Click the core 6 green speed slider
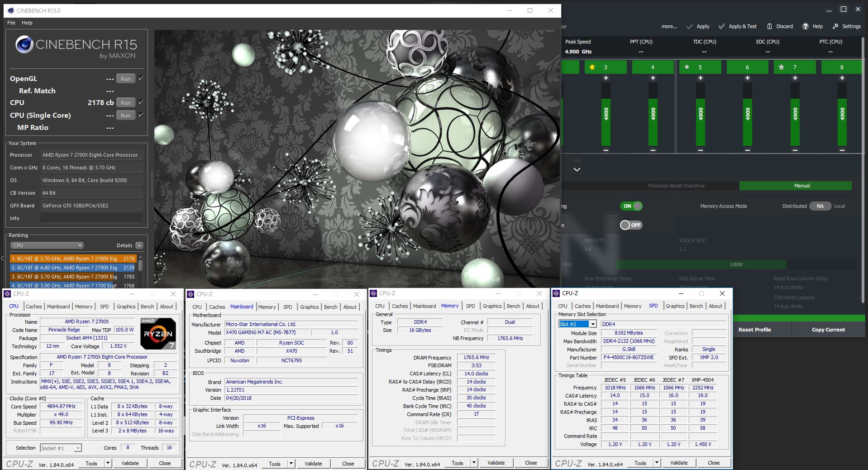Image resolution: width=868 pixels, height=470 pixels. point(747,120)
